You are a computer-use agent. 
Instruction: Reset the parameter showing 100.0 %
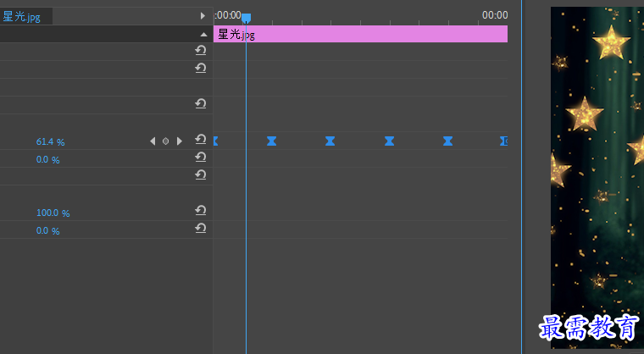[x=201, y=210]
